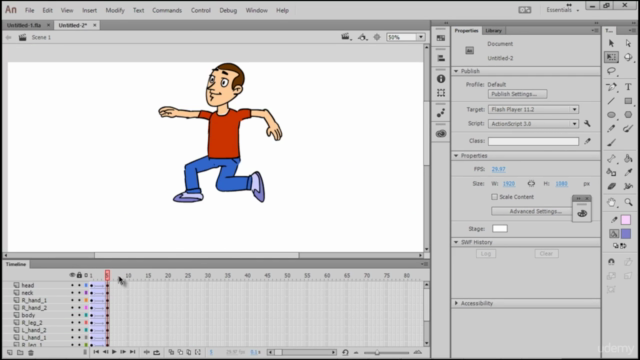This screenshot has height=360, width=640.
Task: Select the Pen tool
Action: tap(611, 87)
